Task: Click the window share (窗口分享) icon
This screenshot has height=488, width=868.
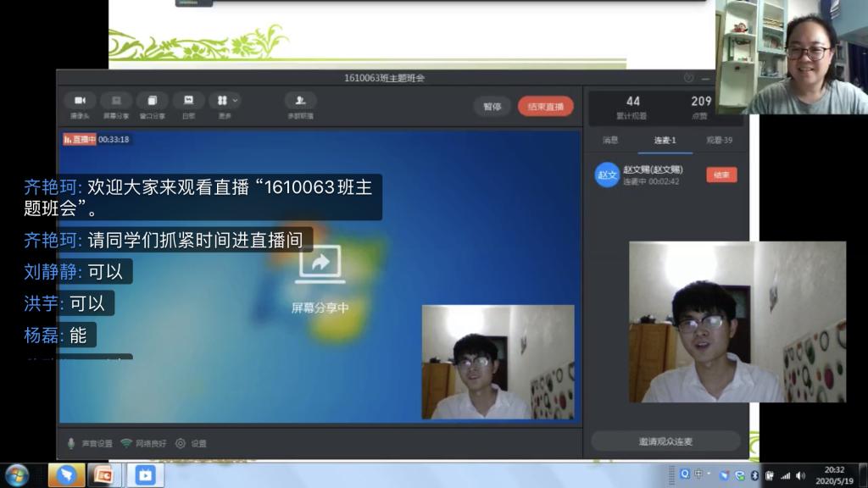Action: (152, 101)
